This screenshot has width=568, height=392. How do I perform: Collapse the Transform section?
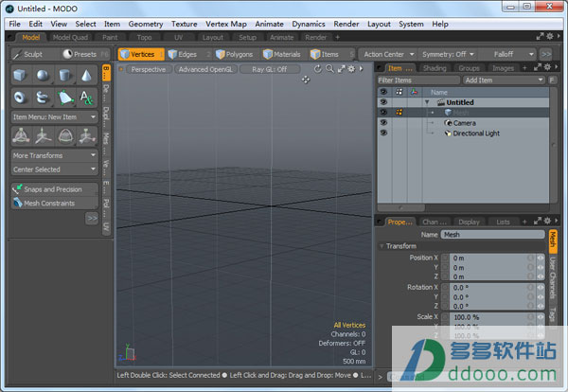(x=382, y=246)
